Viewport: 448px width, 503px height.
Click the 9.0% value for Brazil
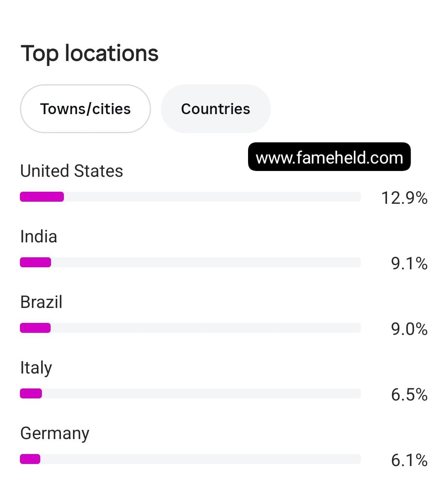409,329
